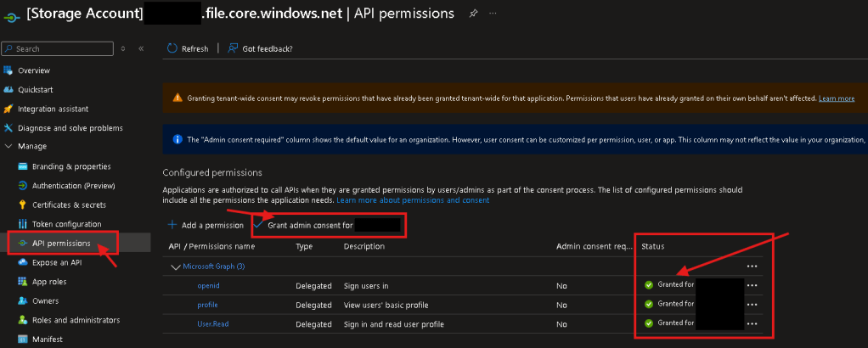This screenshot has width=868, height=348.
Task: Open Diagnose and solve problems
Action: tap(70, 128)
